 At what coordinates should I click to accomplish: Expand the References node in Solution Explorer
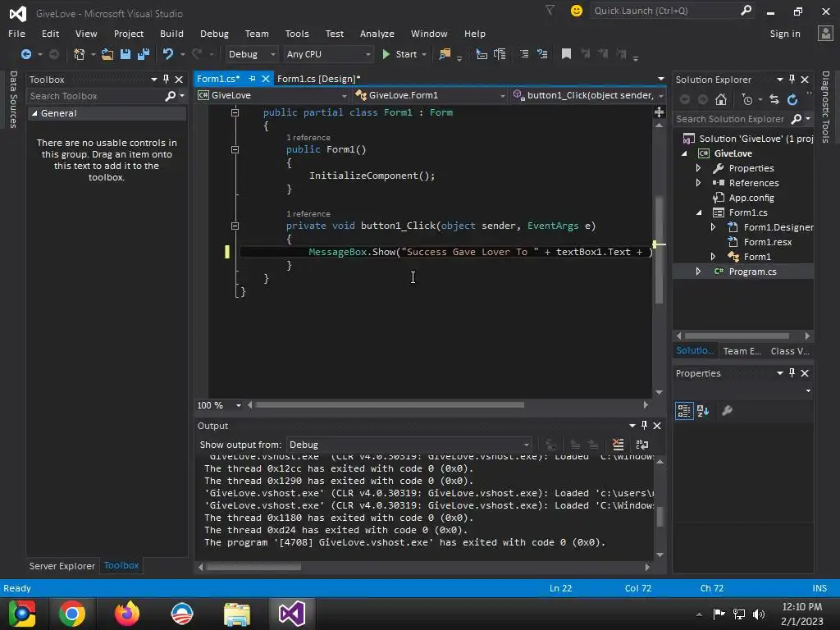698,183
